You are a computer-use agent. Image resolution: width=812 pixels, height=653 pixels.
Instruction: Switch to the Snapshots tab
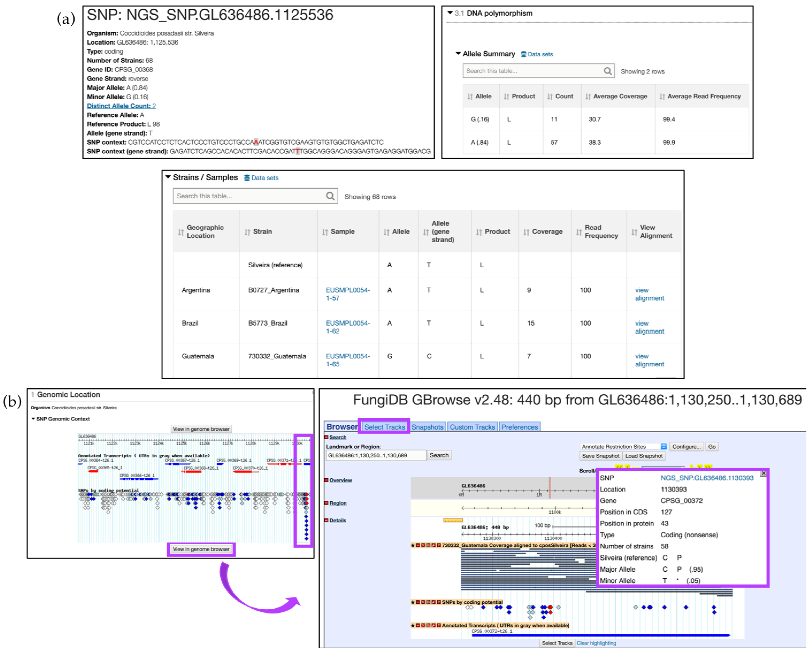(x=427, y=427)
